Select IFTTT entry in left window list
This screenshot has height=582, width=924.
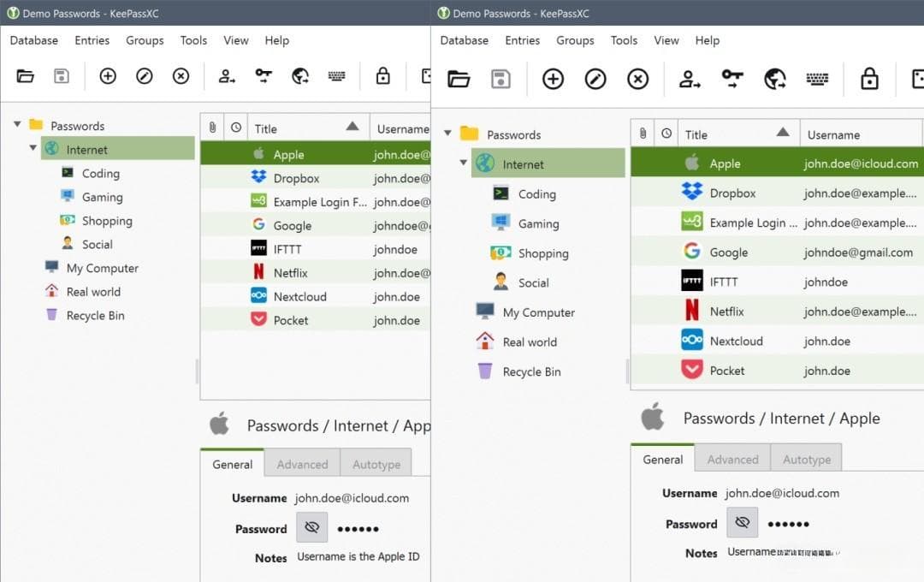[x=315, y=249]
